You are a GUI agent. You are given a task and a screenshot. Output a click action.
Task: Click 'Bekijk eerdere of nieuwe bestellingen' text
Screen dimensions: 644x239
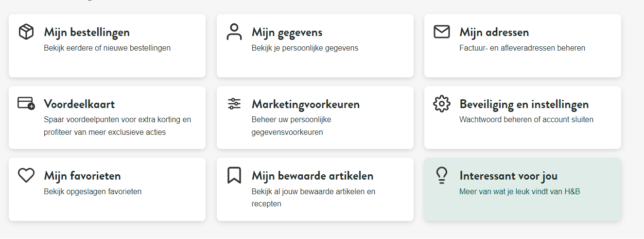pyautogui.click(x=107, y=48)
